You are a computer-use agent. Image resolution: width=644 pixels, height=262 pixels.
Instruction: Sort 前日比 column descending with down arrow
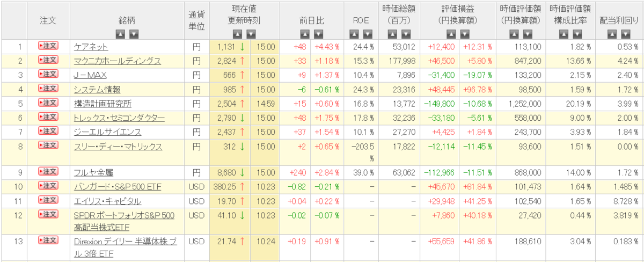(318, 34)
